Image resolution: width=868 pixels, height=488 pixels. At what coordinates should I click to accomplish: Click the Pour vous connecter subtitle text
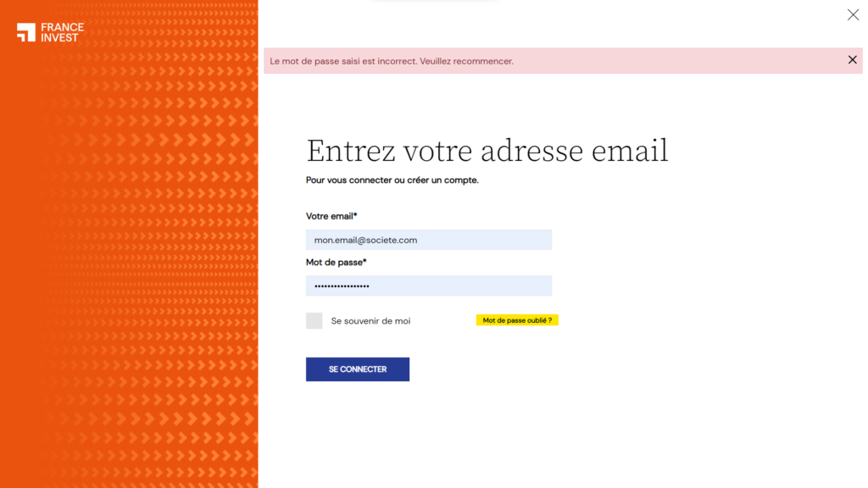392,180
